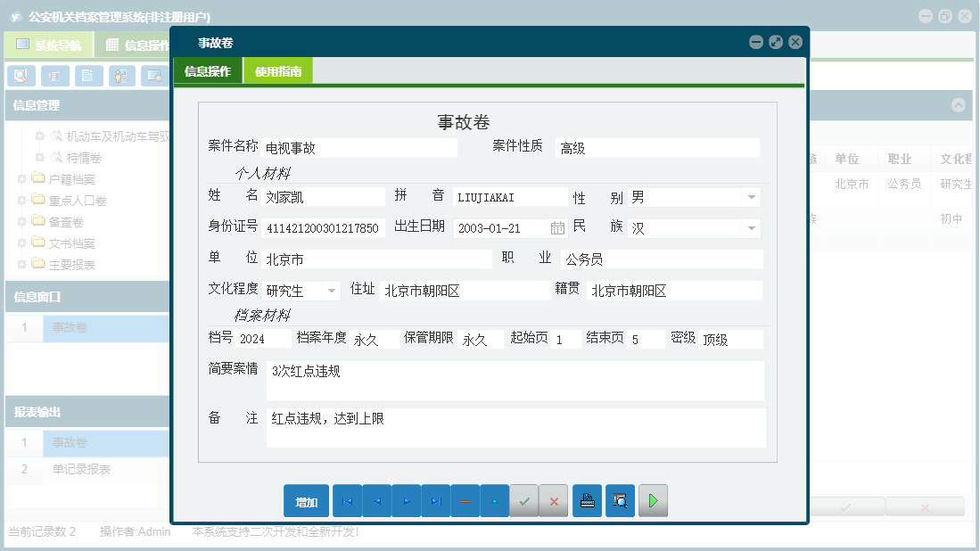
Task: Print the 事故卷 record with the printer icon
Action: pyautogui.click(x=587, y=500)
